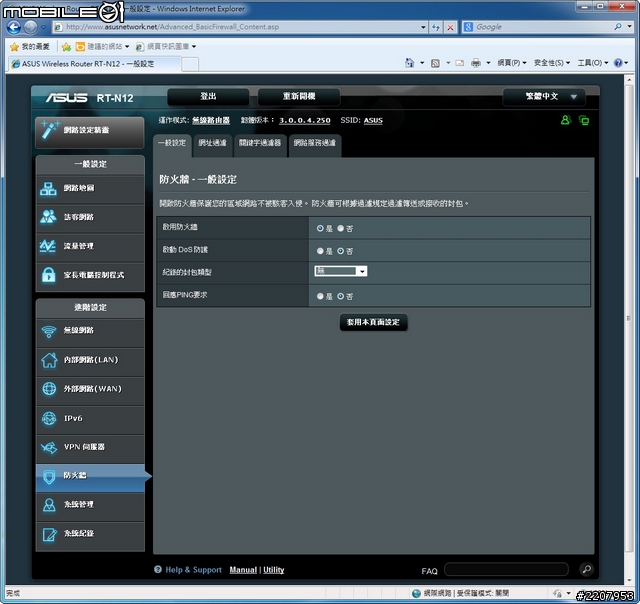Viewport: 640px width, 604px height.
Task: Open the IE Tools menu dropdown
Action: (x=593, y=63)
